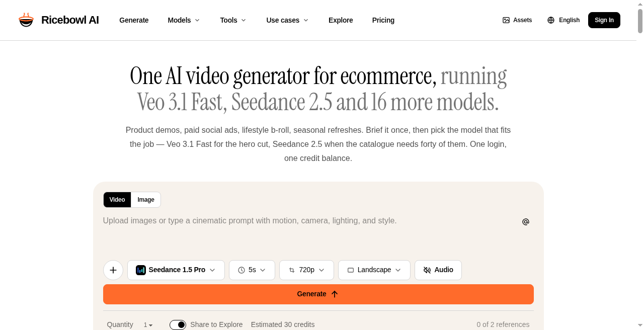The width and height of the screenshot is (644, 330).
Task: Switch to the Image tab
Action: (146, 200)
